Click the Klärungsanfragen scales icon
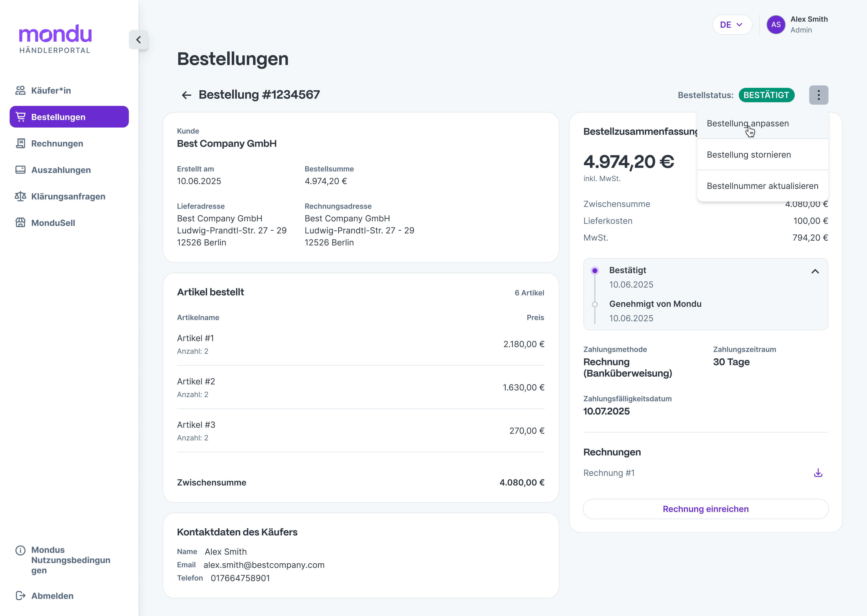867x616 pixels. click(20, 196)
